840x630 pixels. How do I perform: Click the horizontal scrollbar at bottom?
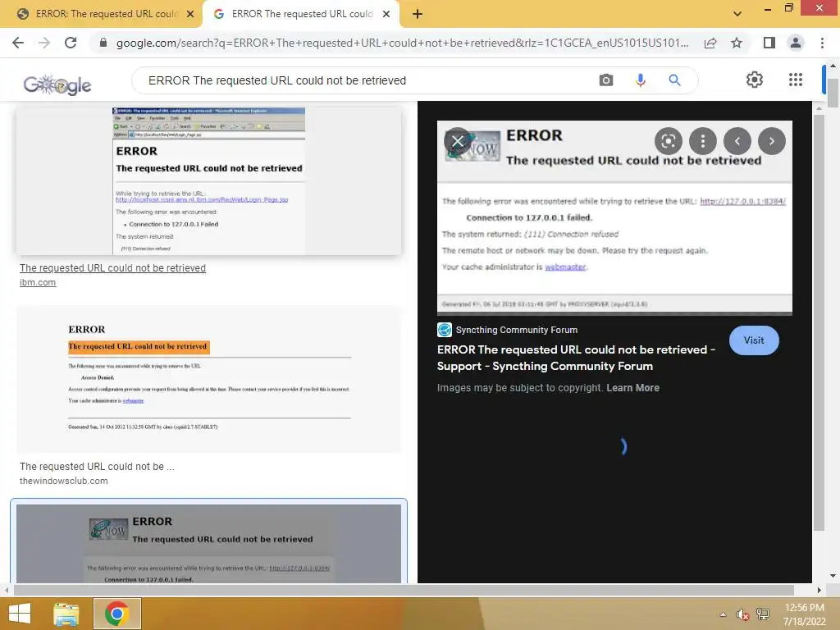click(x=403, y=590)
